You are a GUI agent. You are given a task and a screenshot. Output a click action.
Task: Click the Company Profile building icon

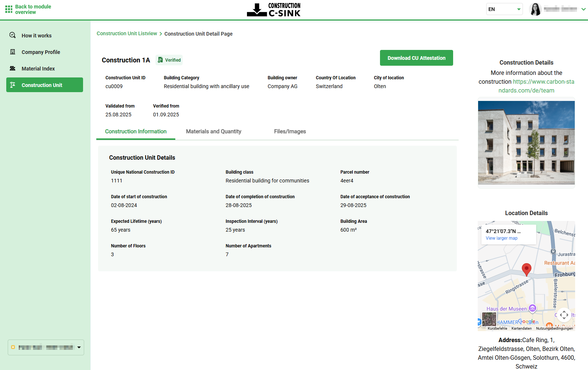point(12,52)
